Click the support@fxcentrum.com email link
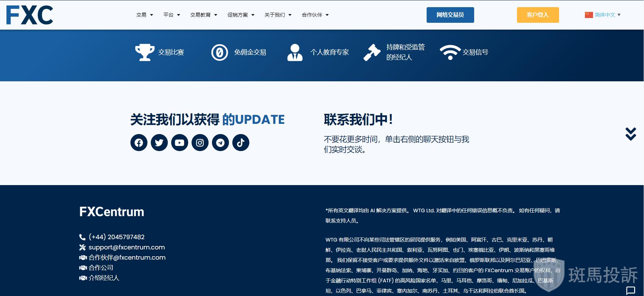This screenshot has width=644, height=296. pos(127,247)
